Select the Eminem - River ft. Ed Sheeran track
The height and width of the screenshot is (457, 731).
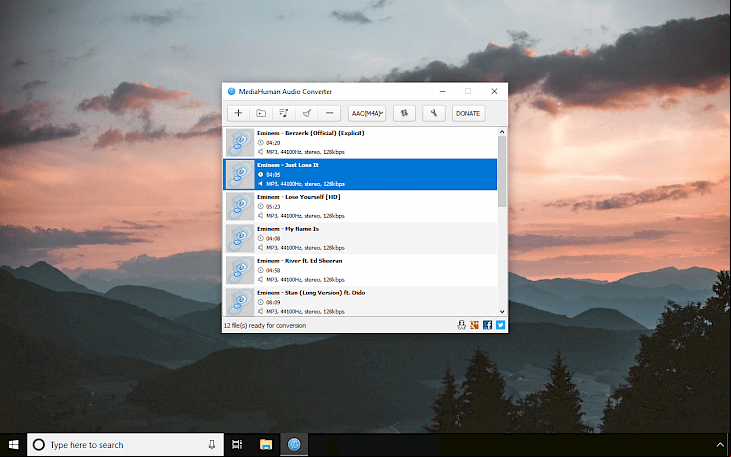[x=360, y=270]
